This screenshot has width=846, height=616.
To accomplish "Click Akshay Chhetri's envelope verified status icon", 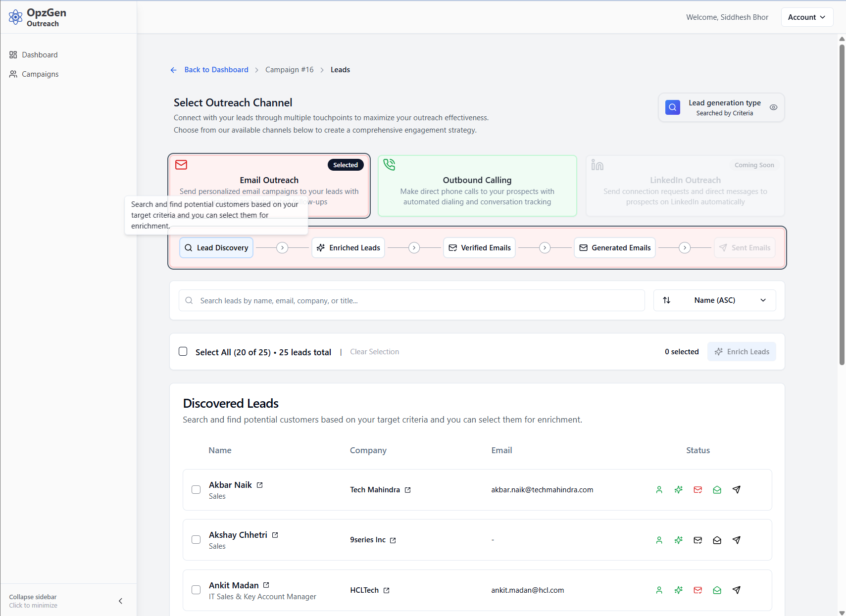I will [x=698, y=540].
